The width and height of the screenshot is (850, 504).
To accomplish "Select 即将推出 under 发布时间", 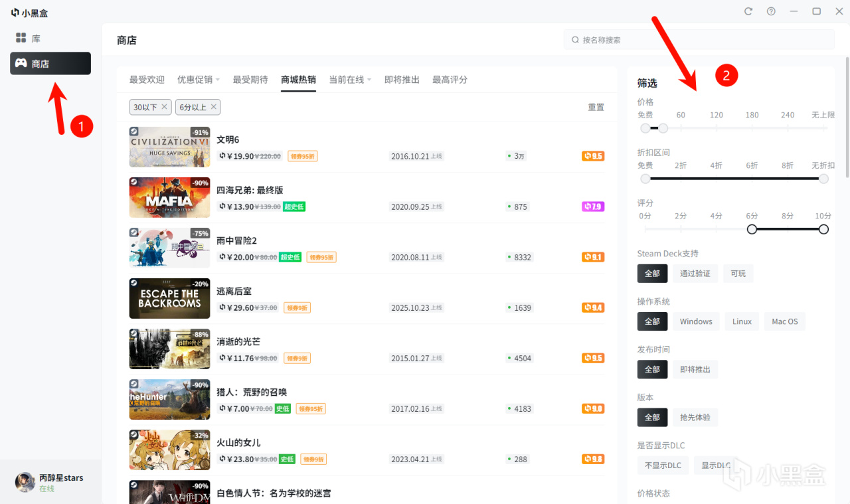I will (695, 369).
